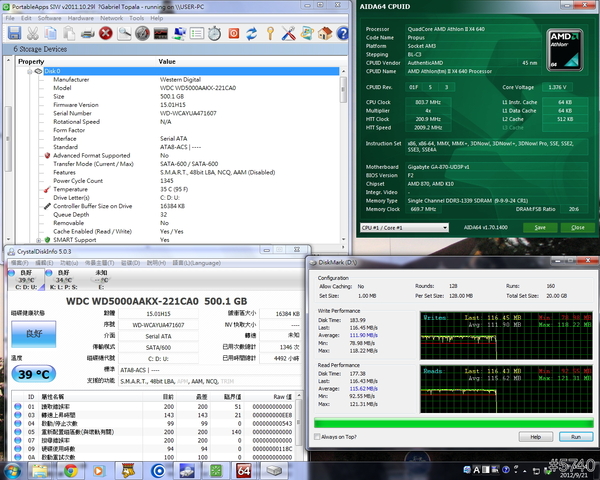The width and height of the screenshot is (600, 480).
Task: Open the Hardware menu in SIW
Action: pyautogui.click(x=81, y=18)
